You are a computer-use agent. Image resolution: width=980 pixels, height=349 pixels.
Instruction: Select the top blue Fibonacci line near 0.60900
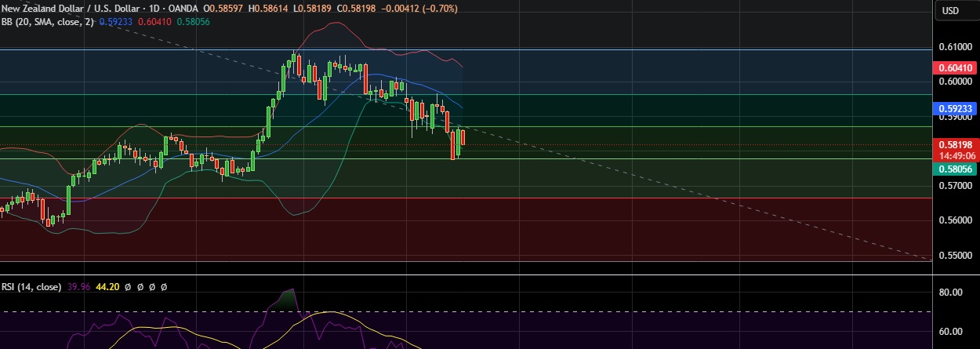pos(466,49)
